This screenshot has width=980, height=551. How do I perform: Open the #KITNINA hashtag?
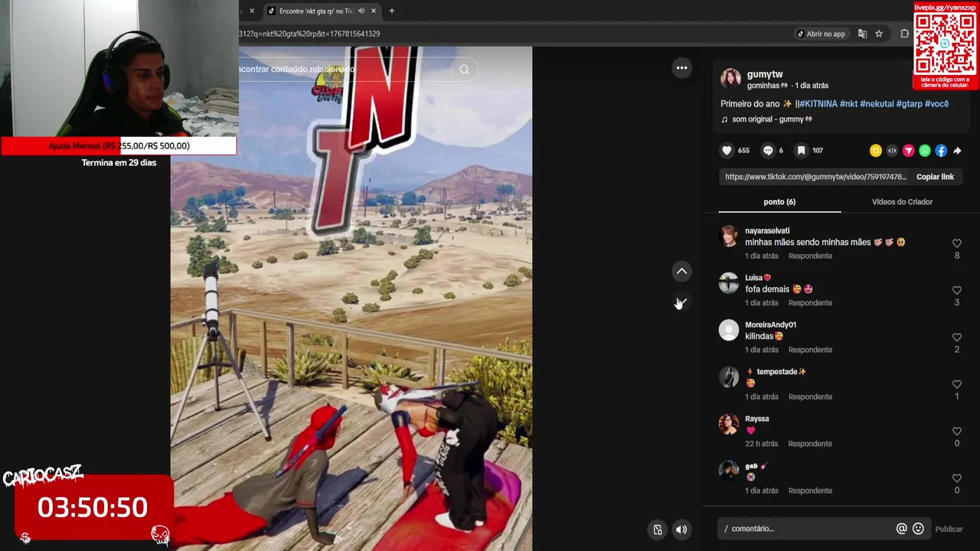818,104
